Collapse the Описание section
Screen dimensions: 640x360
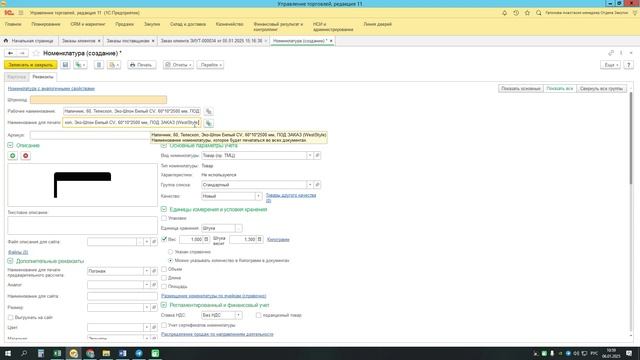10,145
